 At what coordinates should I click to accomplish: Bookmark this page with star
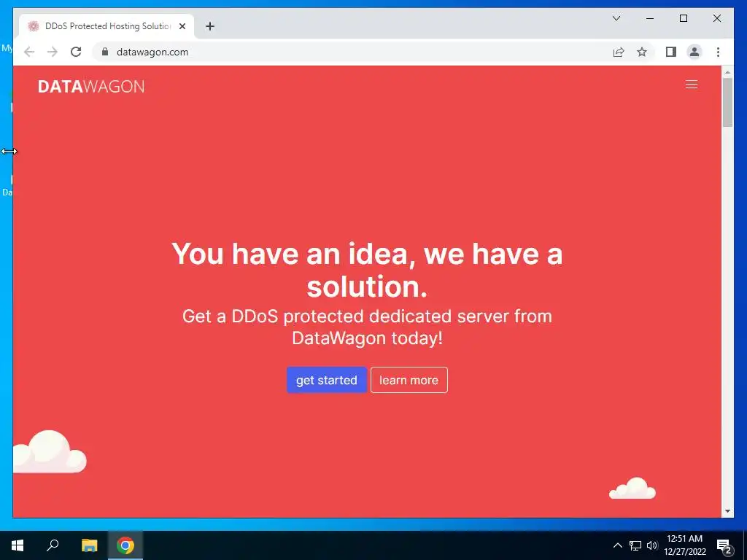(x=642, y=52)
